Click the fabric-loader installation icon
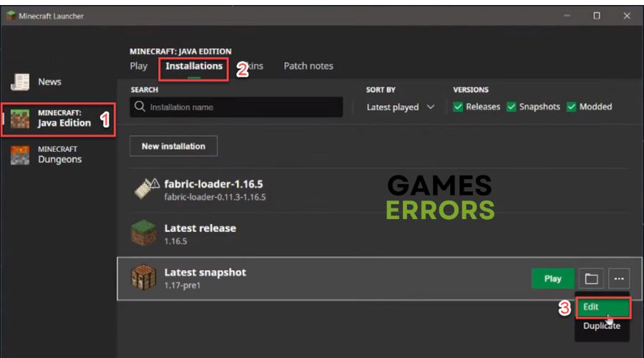This screenshot has width=644, height=358. click(x=147, y=188)
